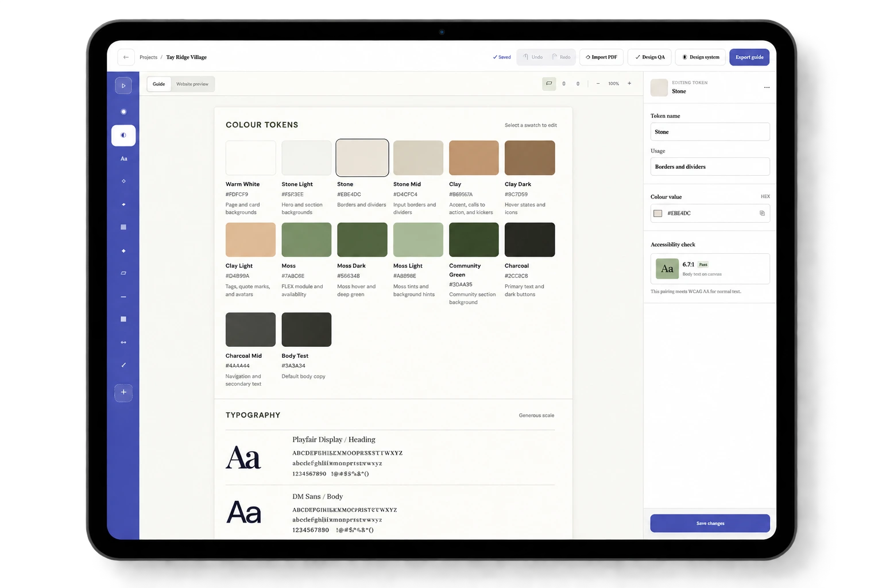
Task: Click Save changes
Action: click(710, 523)
